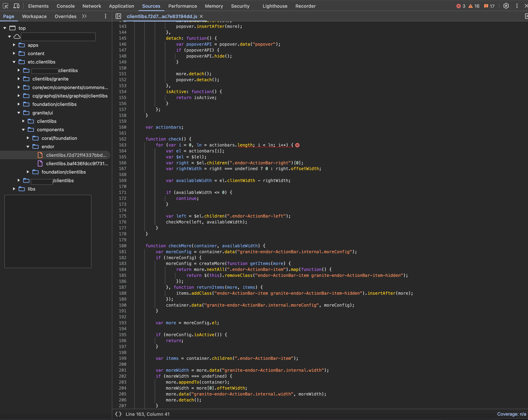This screenshot has height=420, width=528.
Task: Show more sidebar tabs chevron
Action: click(x=84, y=16)
